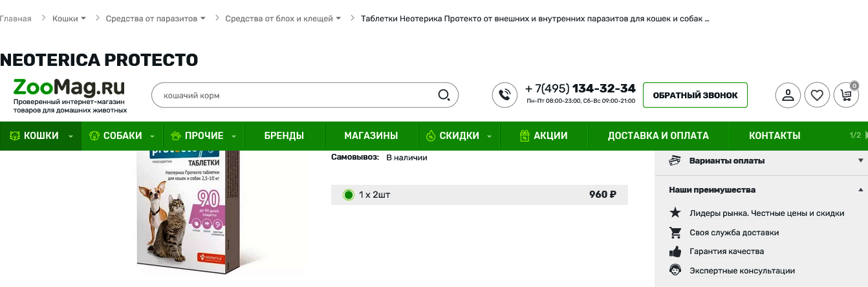Open the Собаки menu
The height and width of the screenshot is (287, 868).
(x=122, y=136)
